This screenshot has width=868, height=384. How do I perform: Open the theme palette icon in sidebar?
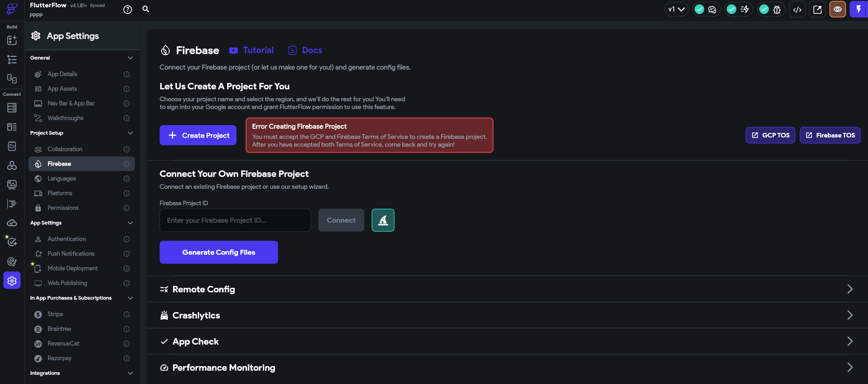tap(12, 261)
